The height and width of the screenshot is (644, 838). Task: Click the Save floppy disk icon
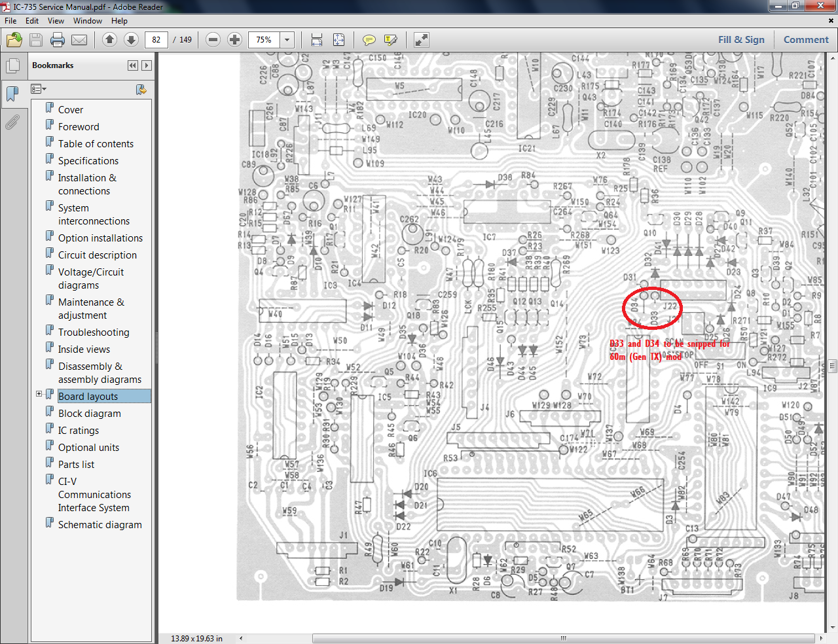coord(36,40)
